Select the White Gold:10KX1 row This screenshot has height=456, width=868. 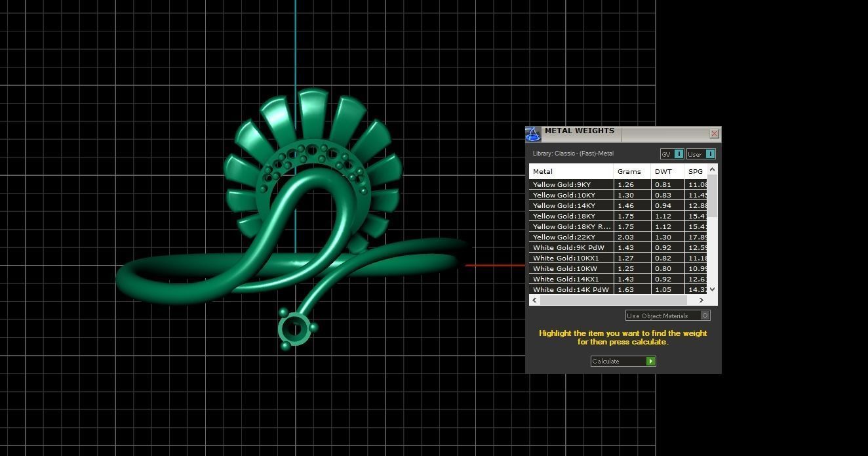pyautogui.click(x=618, y=258)
